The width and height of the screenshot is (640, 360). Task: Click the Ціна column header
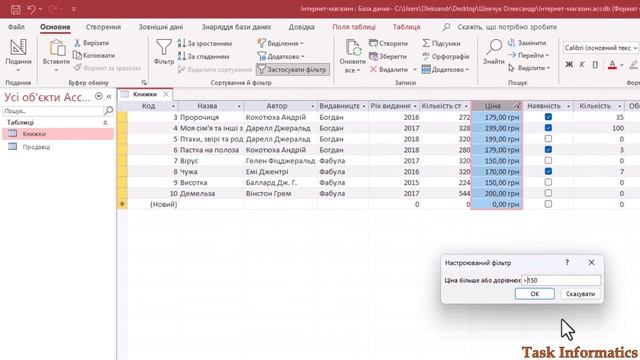point(497,106)
